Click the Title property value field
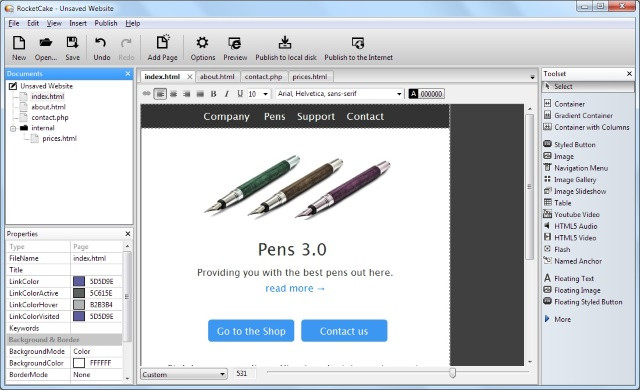640x390 pixels. 96,270
